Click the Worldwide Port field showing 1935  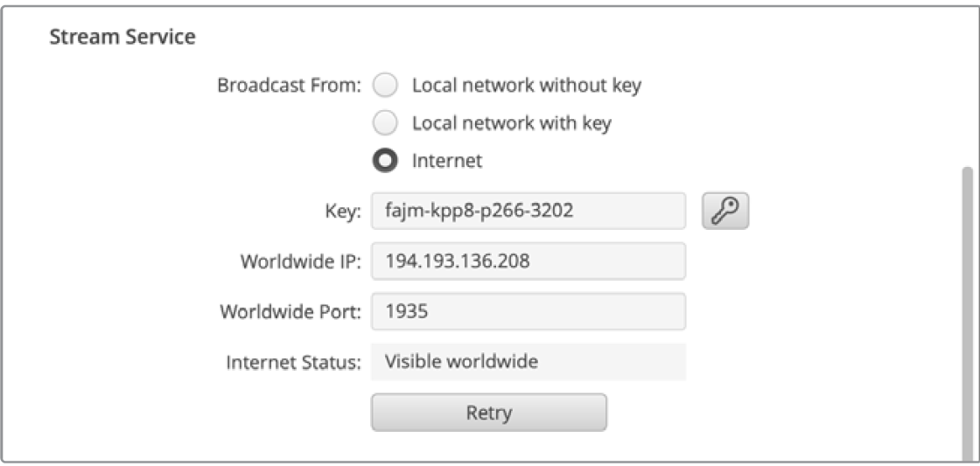528,311
